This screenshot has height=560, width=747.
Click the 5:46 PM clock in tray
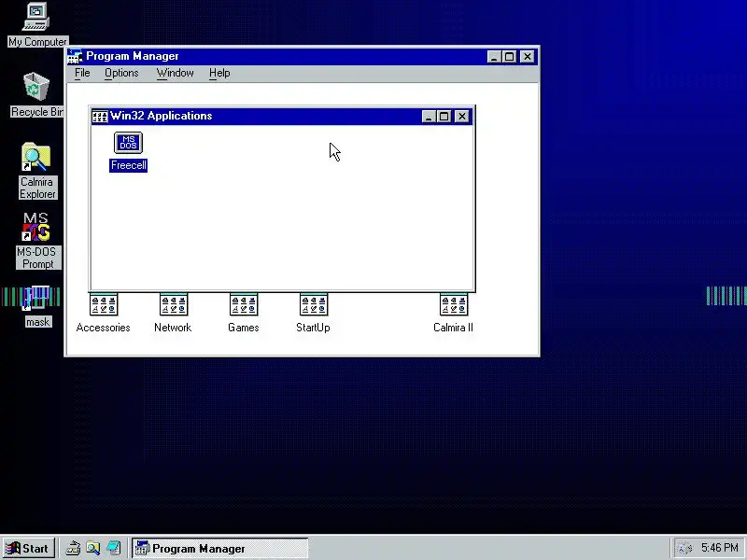719,548
